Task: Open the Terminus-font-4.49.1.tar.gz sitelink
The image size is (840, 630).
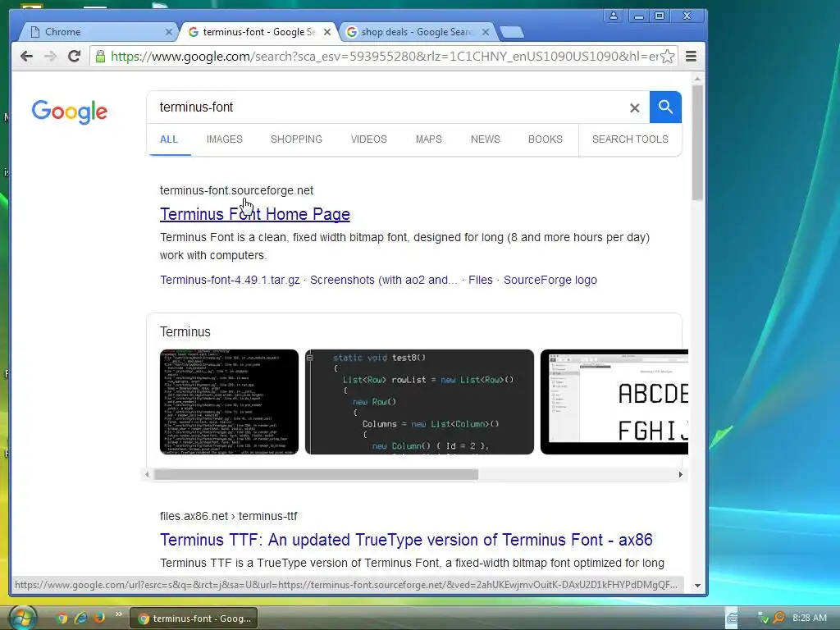Action: click(230, 281)
